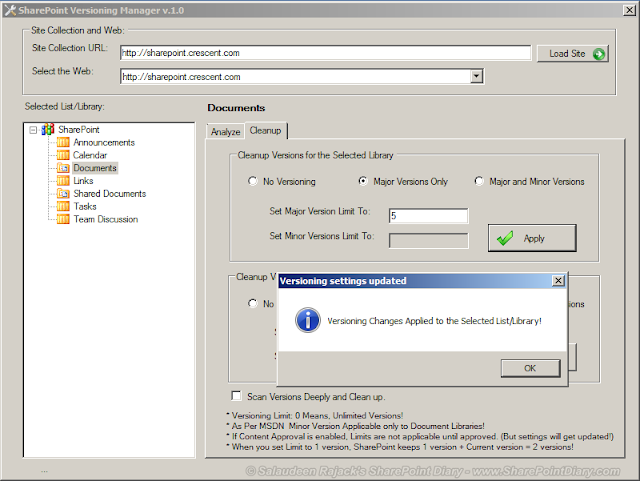Viewport: 640px width, 481px height.
Task: Close the SharePoint Versioning Manager window
Action: tap(629, 10)
